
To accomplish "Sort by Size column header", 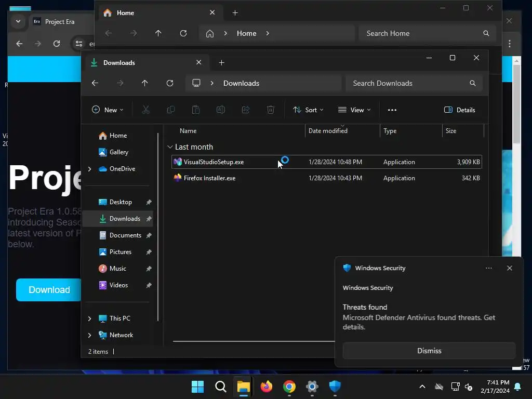I will coord(451,131).
